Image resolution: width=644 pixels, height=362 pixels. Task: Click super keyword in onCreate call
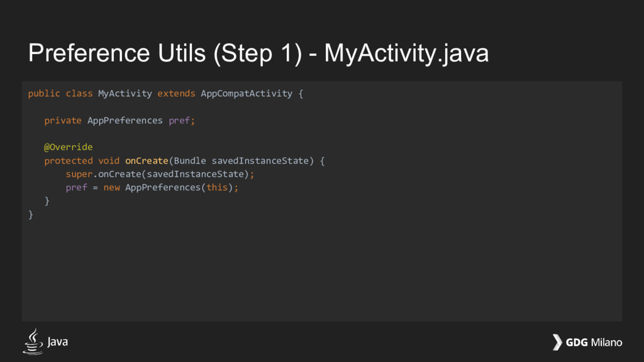click(79, 175)
